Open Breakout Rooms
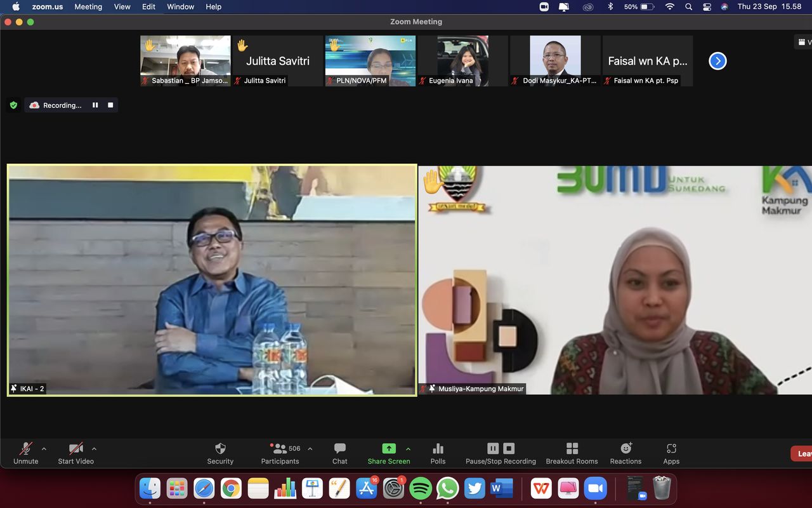Screen dimensions: 812x508 pyautogui.click(x=572, y=453)
